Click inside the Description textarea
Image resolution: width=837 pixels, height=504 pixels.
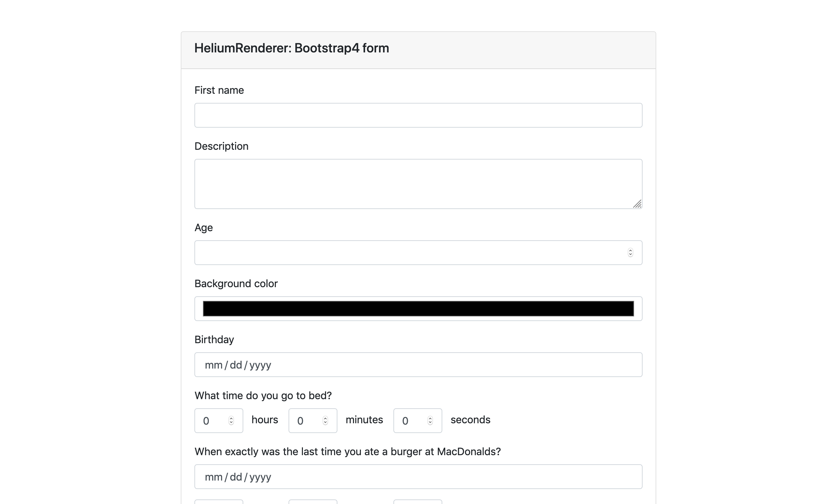click(418, 183)
